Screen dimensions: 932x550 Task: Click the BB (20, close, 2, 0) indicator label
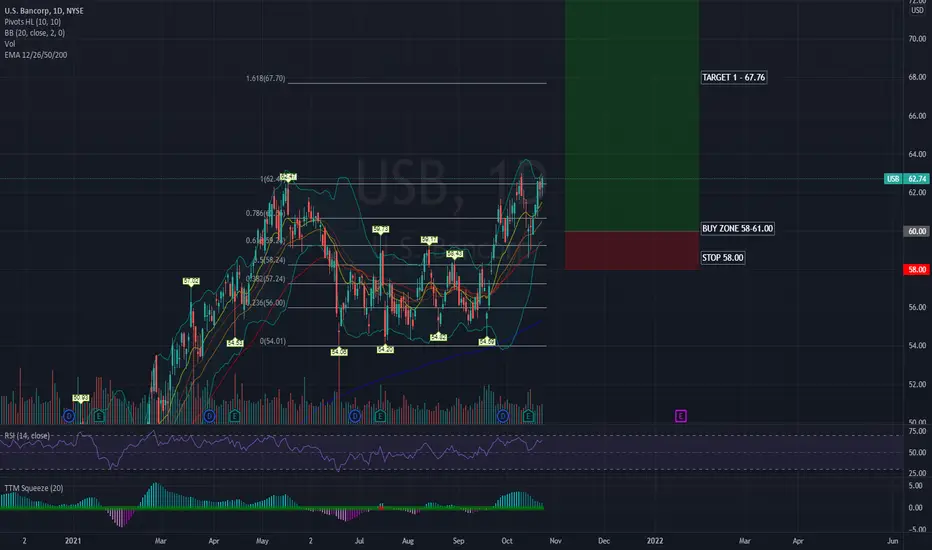[34, 33]
